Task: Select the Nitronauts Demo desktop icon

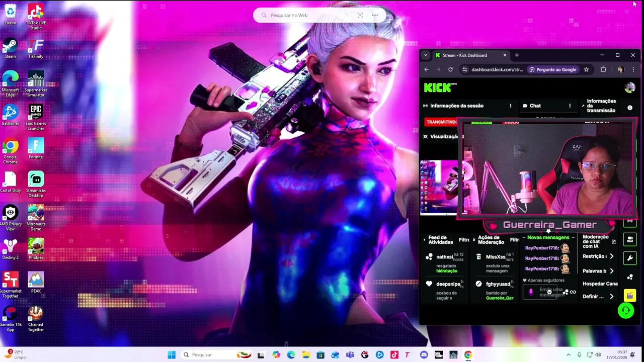Action: click(x=36, y=218)
